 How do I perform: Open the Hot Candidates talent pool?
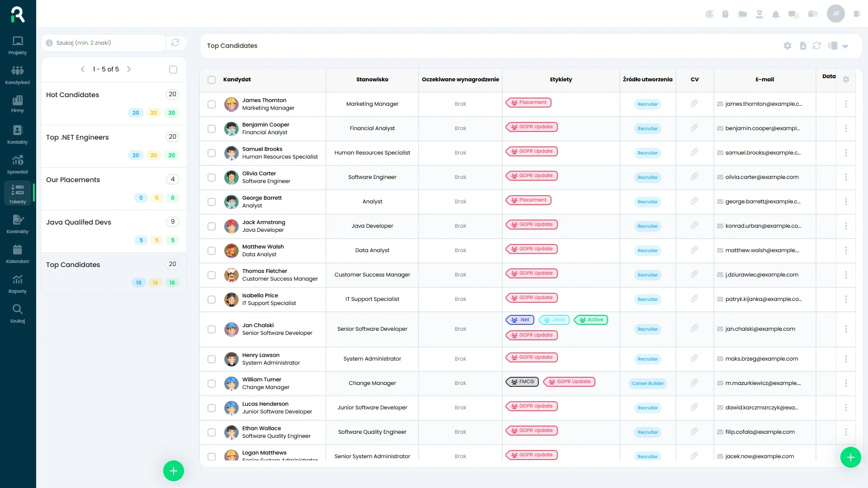pos(73,95)
